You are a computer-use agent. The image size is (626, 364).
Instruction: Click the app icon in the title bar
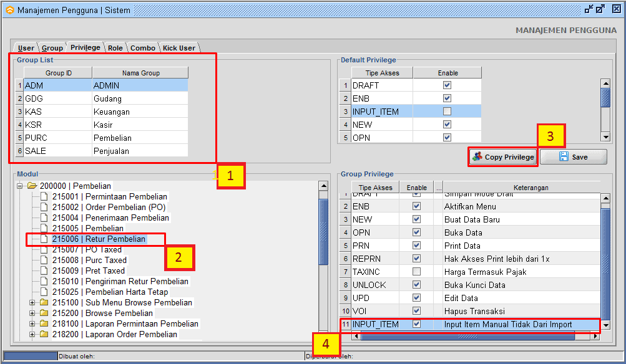[x=9, y=10]
